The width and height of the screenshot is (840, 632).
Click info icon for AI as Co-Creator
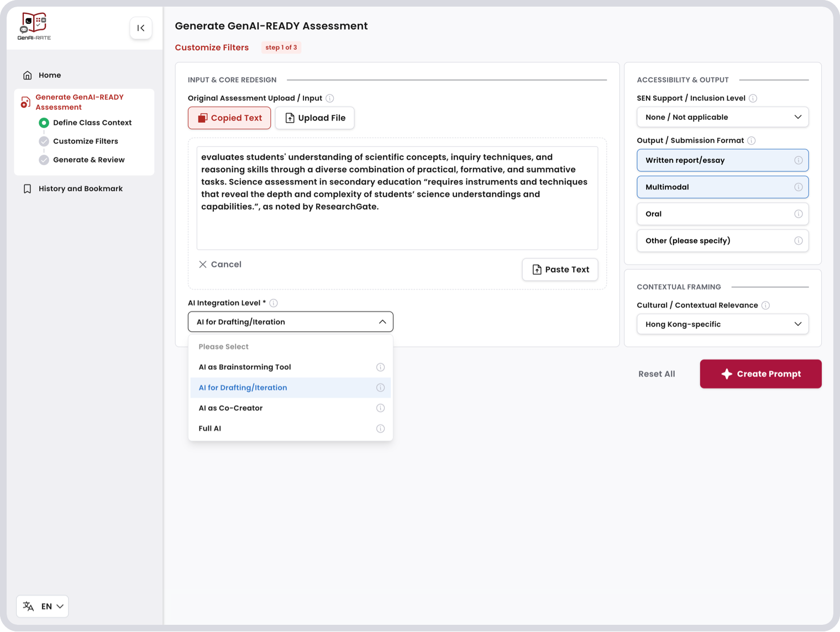click(x=380, y=408)
